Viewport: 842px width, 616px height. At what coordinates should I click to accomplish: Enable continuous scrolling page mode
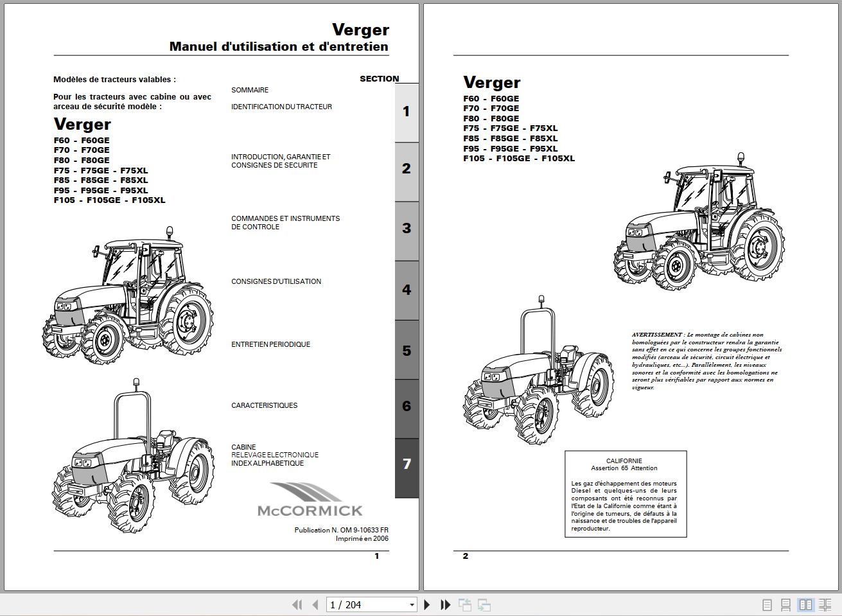[x=785, y=605]
